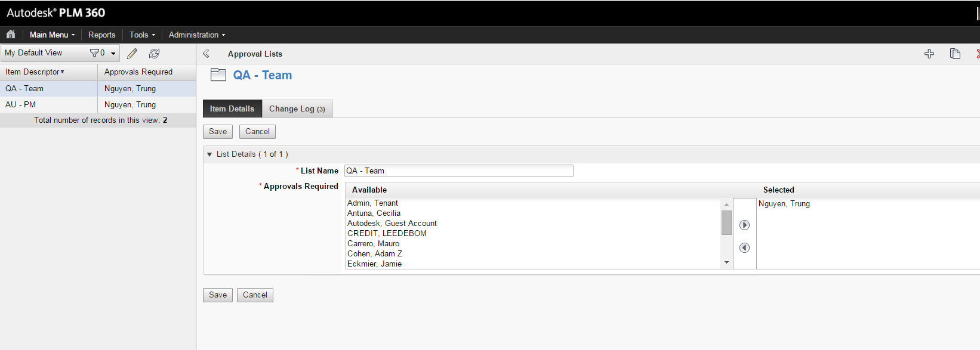980x350 pixels.
Task: Click the bottom Cancel button
Action: pos(255,295)
